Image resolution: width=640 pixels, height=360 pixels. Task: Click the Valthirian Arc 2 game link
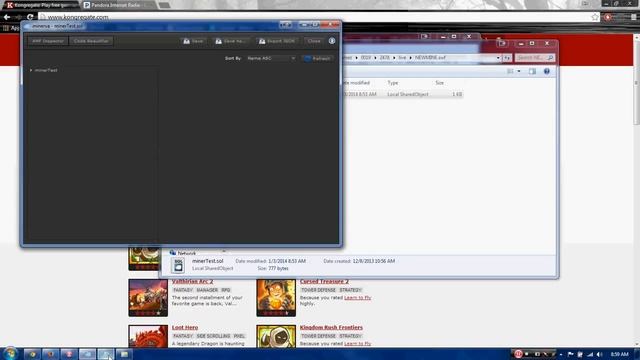tap(192, 282)
